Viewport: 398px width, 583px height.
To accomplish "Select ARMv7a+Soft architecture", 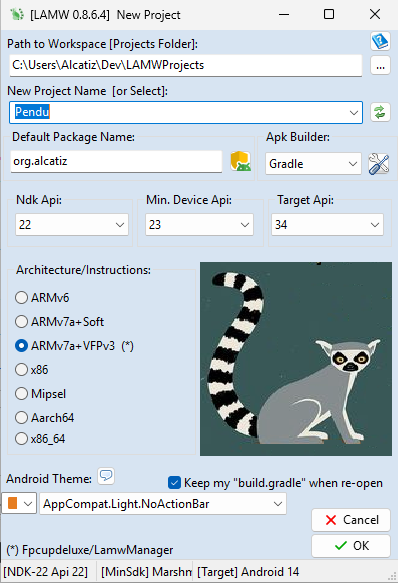I will (x=59, y=322).
